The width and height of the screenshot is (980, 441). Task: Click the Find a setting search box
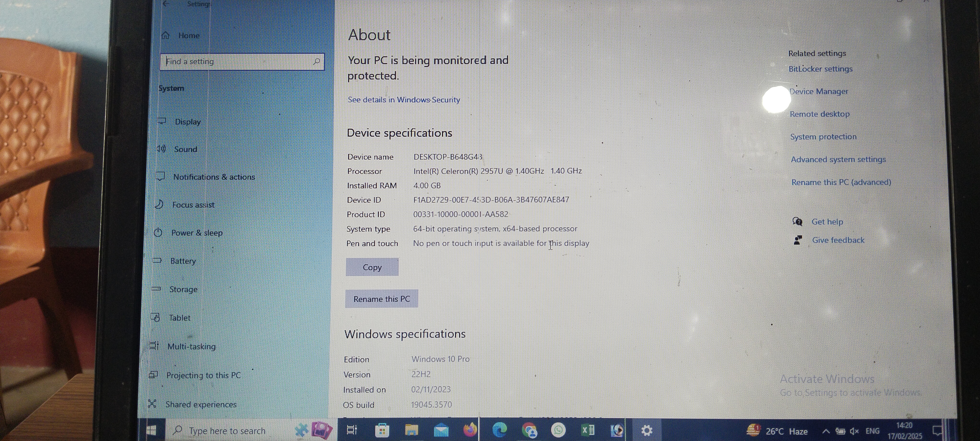[242, 62]
